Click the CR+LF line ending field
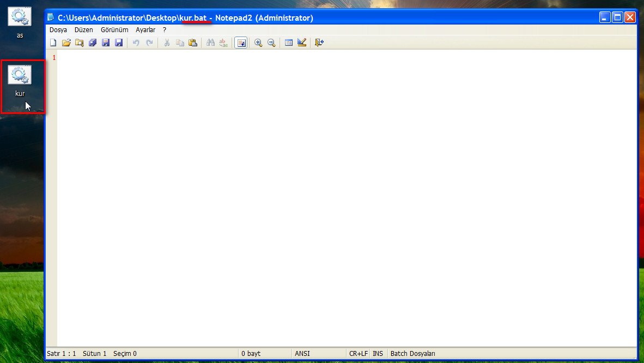Screen dimensions: 644x363 pos(358,354)
